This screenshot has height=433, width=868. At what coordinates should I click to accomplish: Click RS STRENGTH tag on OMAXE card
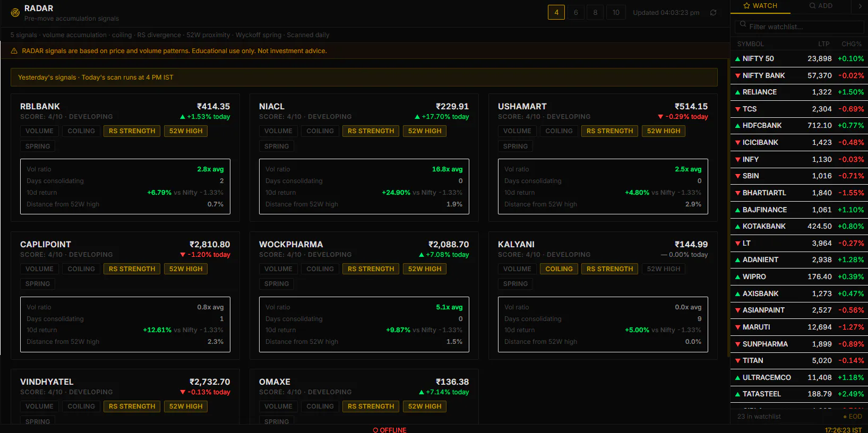tap(371, 406)
